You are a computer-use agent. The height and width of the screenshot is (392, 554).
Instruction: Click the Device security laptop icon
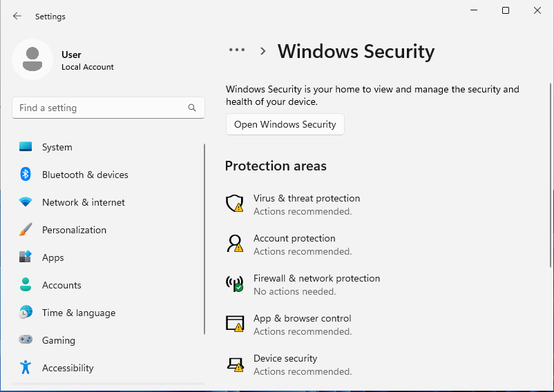(x=236, y=365)
